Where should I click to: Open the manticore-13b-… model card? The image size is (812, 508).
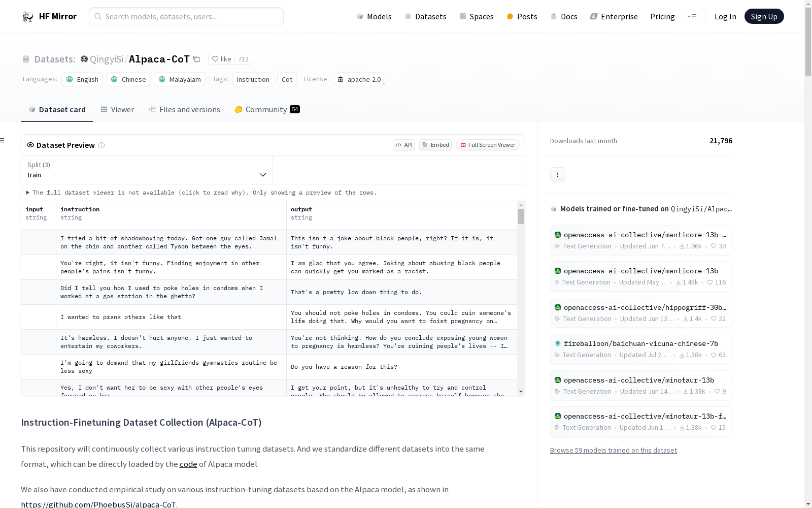641,240
